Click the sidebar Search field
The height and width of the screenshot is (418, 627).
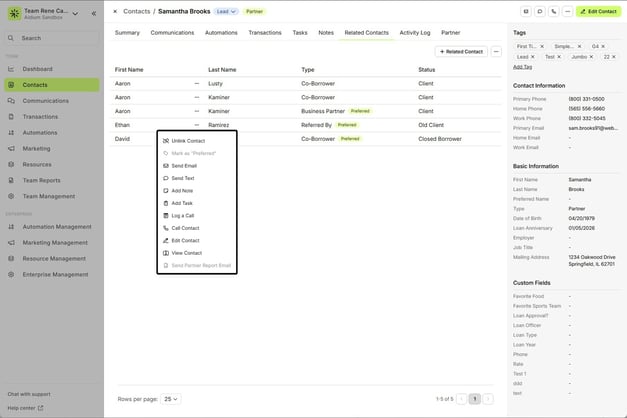50,38
